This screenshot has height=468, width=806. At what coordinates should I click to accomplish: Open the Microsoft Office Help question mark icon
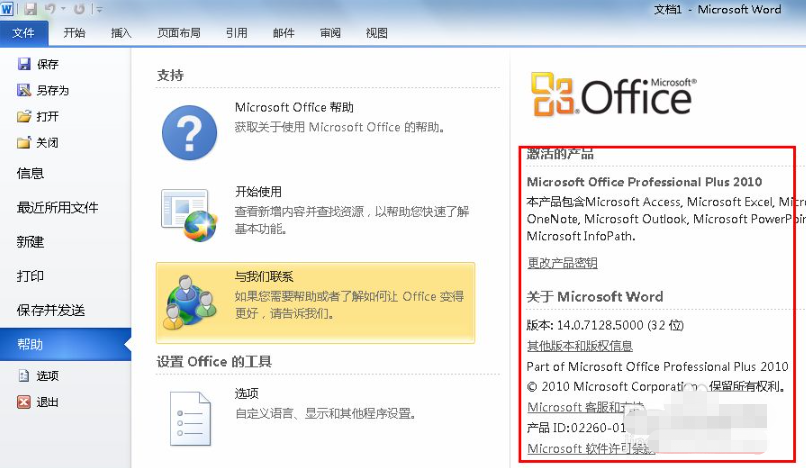pos(189,130)
